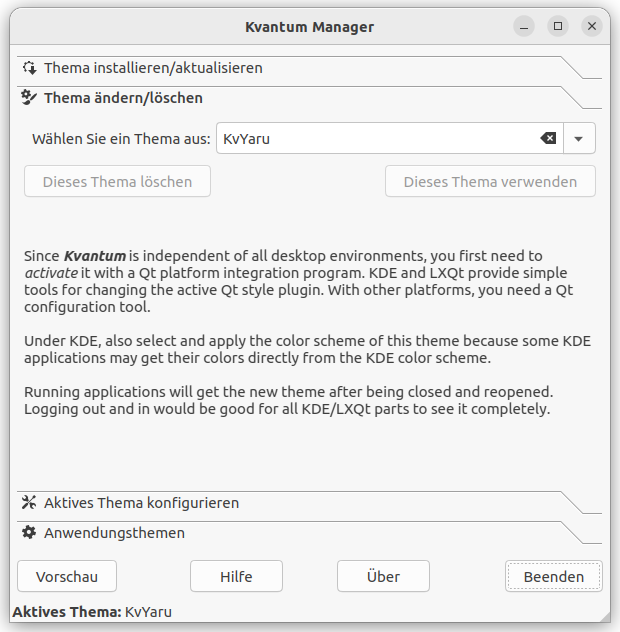
Task: Open the Anwendungsthemen section
Action: click(309, 533)
